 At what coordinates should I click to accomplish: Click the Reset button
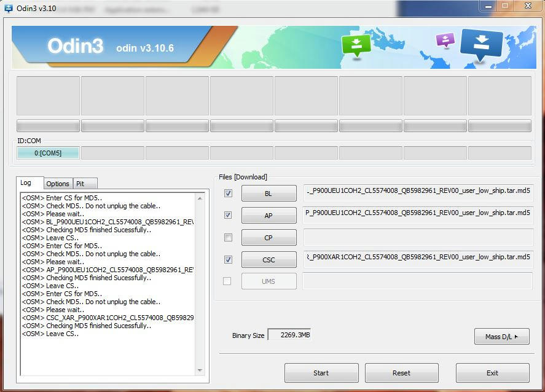(x=401, y=373)
